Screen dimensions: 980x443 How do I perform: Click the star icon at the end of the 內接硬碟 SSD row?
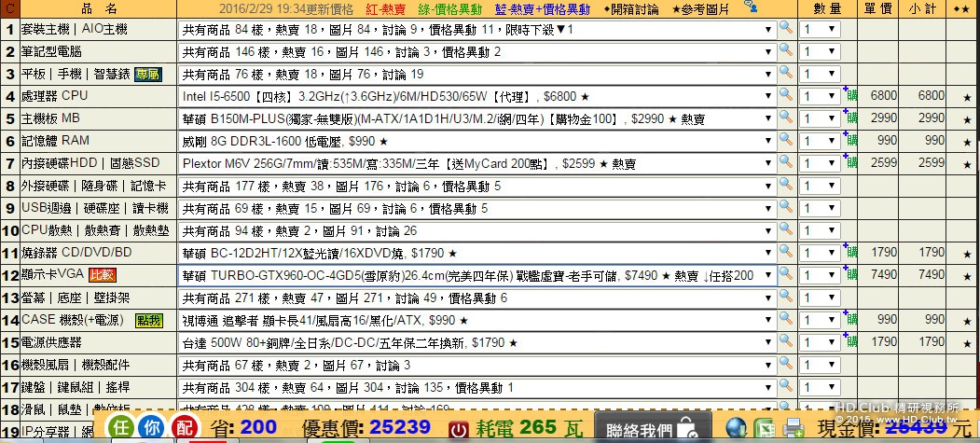968,164
